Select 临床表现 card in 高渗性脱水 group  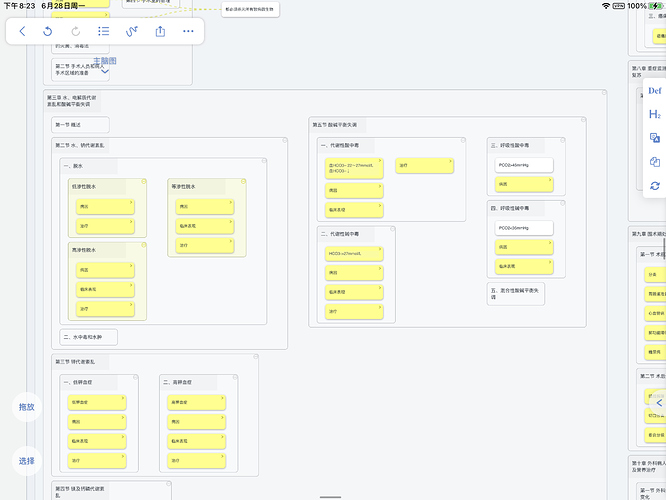point(105,289)
